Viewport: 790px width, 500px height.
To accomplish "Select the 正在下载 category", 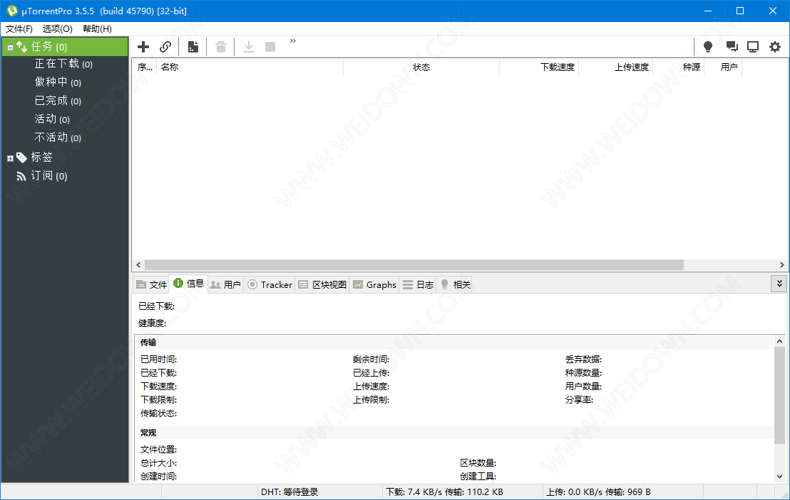I will pos(57,64).
